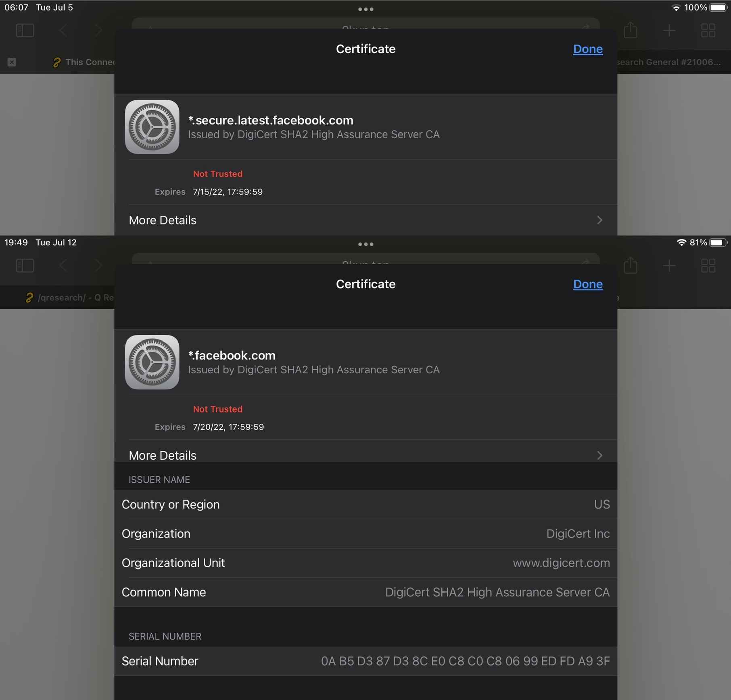Tap the gear certificate icon for *.secure.latest.facebook.com
This screenshot has height=700, width=731.
point(152,127)
